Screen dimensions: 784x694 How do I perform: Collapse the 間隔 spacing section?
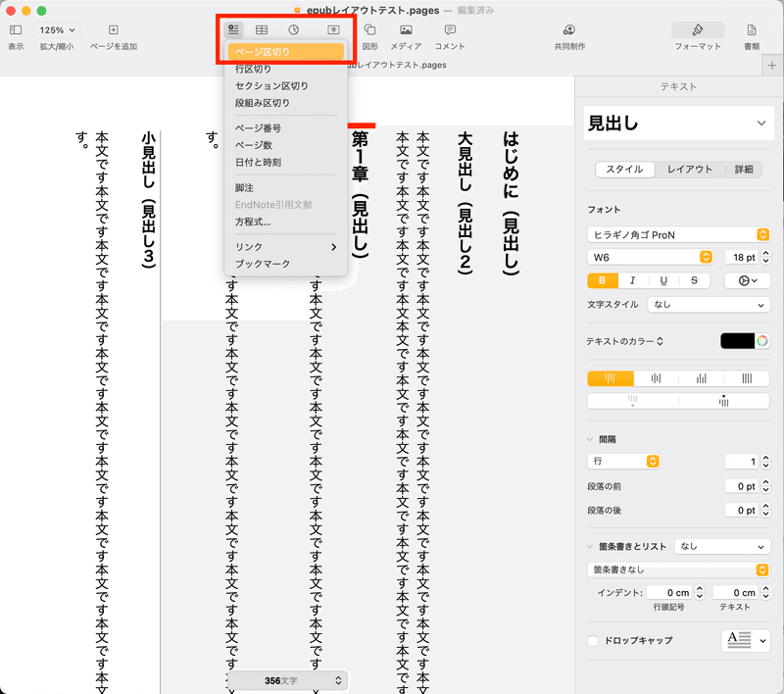tap(590, 439)
